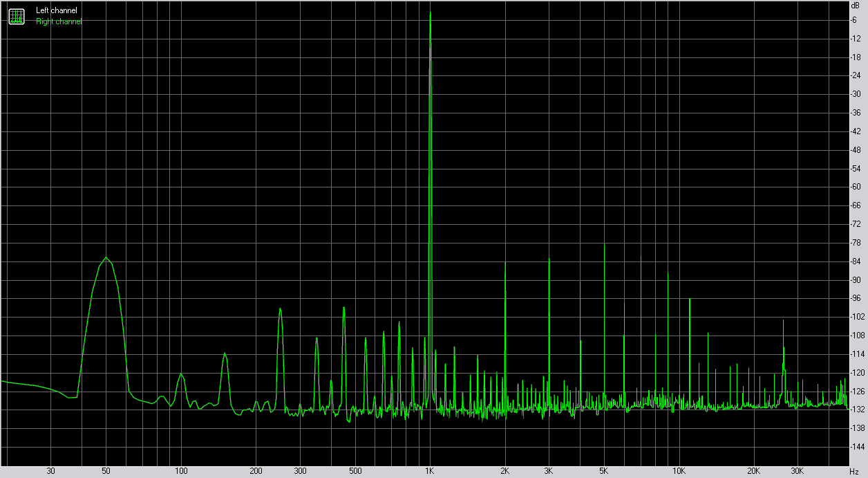Image resolution: width=868 pixels, height=478 pixels.
Task: Click the "300" frequency axis label
Action: point(300,471)
